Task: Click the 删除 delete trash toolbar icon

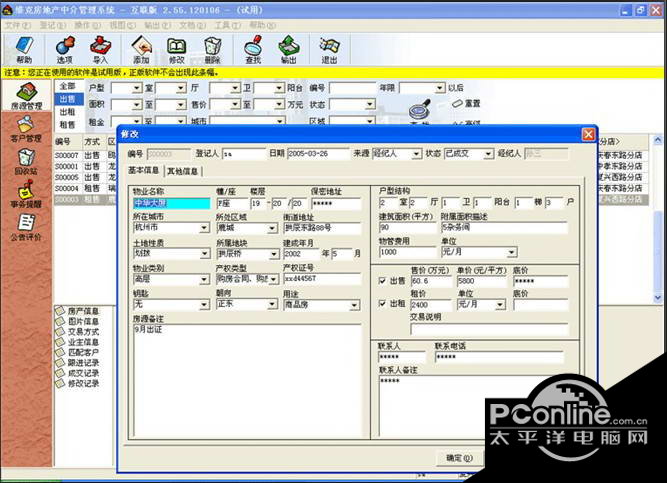Action: point(212,50)
